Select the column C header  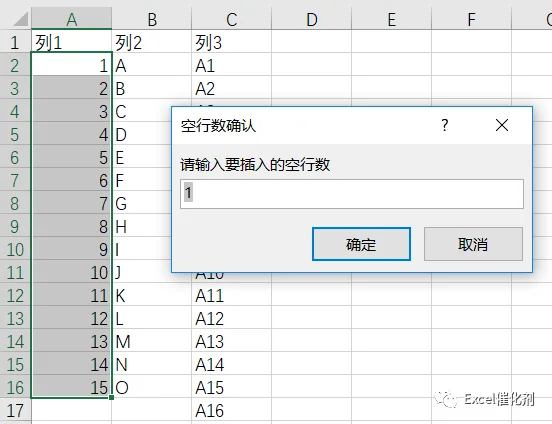[x=232, y=19]
